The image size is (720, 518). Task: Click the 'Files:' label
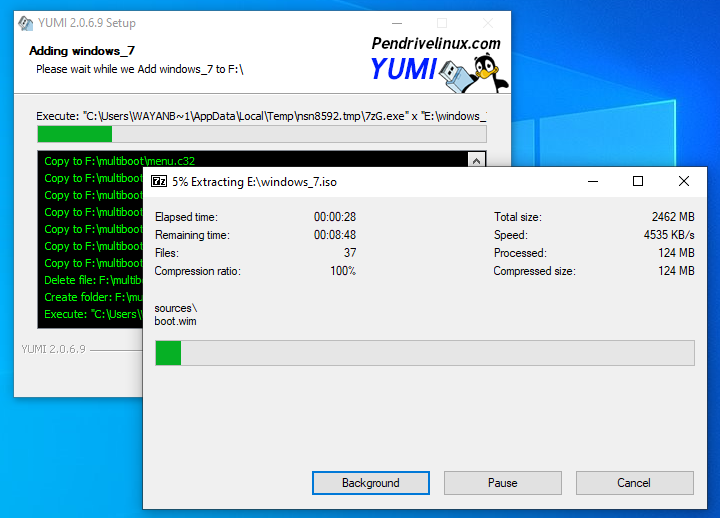[x=167, y=253]
